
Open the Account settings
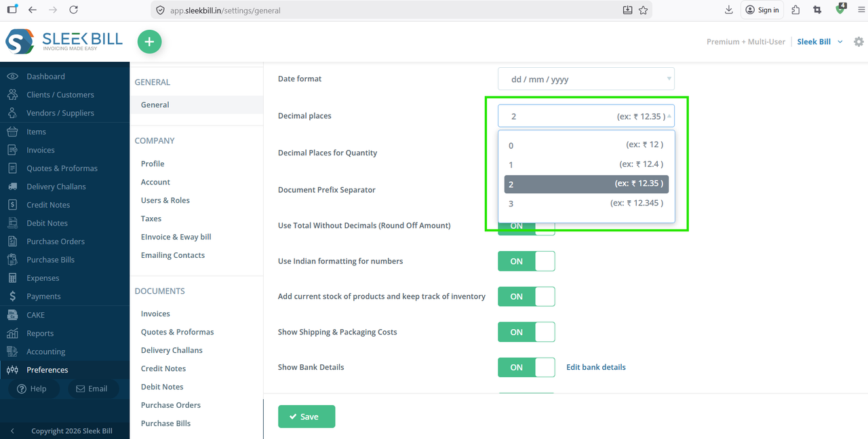pos(155,182)
